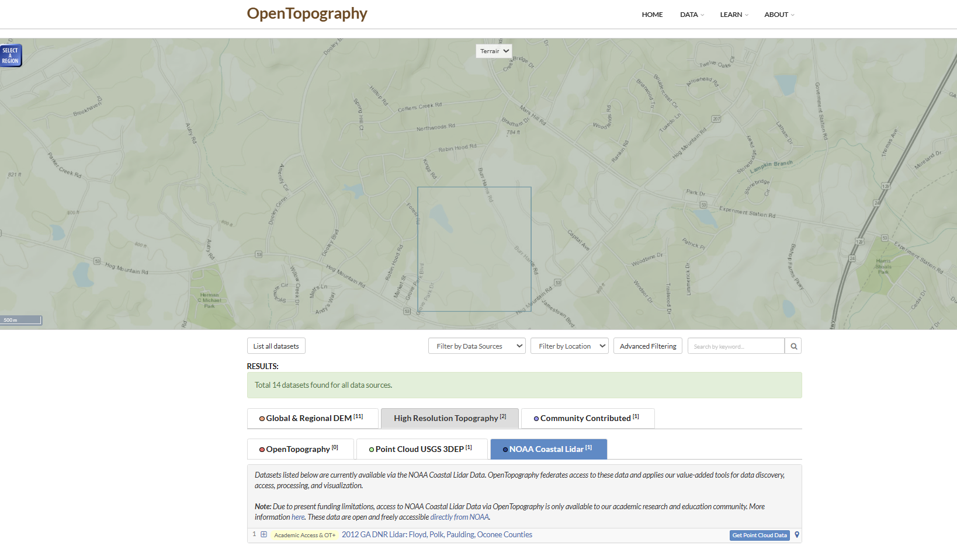
Task: Click the magnifier search button
Action: coord(793,346)
